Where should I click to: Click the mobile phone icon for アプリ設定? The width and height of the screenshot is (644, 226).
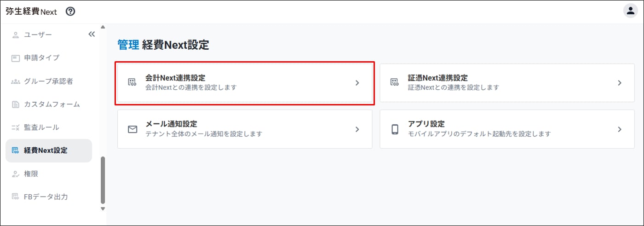[x=395, y=129]
